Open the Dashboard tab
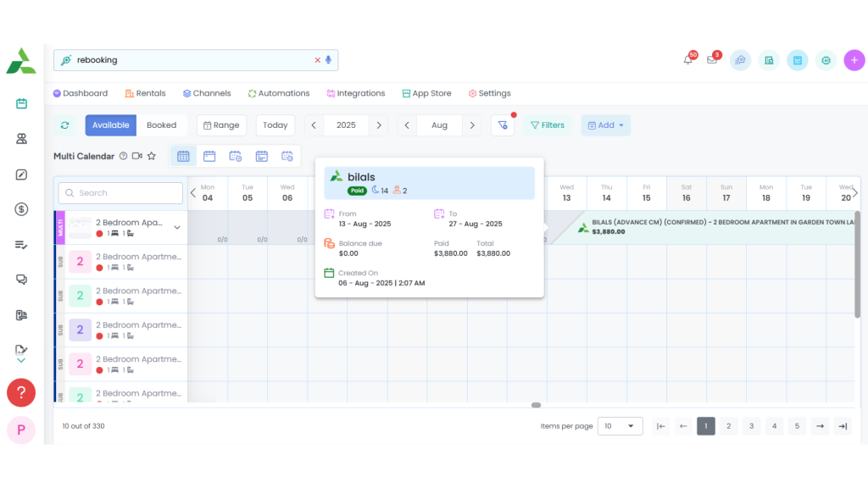This screenshot has height=488, width=868. point(81,93)
